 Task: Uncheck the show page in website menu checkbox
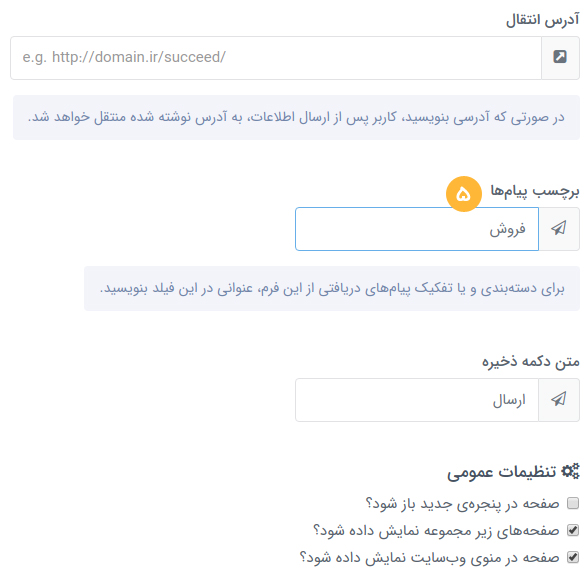click(573, 557)
